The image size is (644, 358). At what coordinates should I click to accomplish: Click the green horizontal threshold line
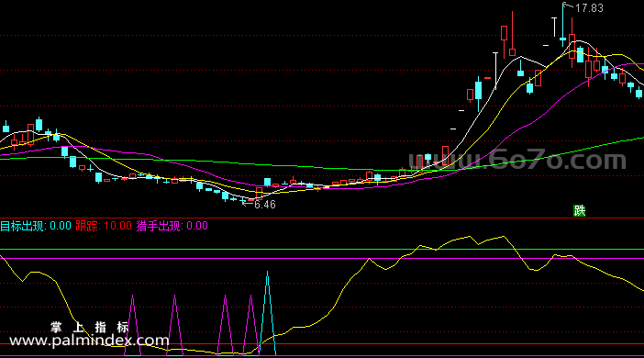pyautogui.click(x=322, y=250)
